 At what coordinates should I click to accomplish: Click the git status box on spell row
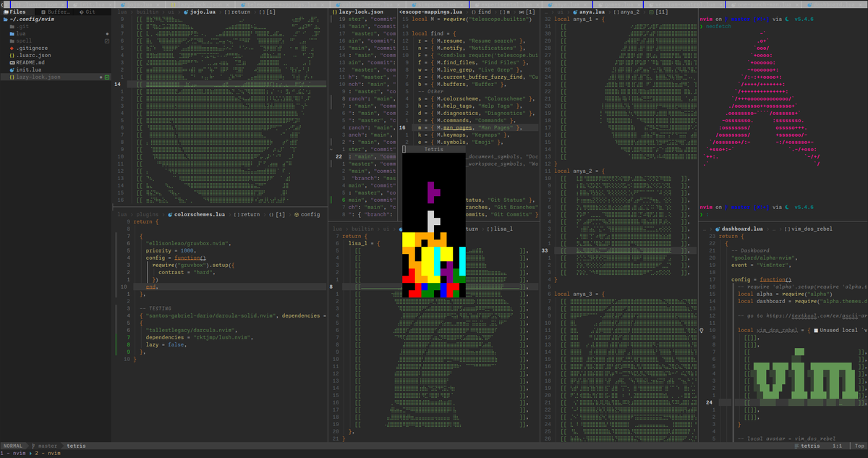click(107, 41)
